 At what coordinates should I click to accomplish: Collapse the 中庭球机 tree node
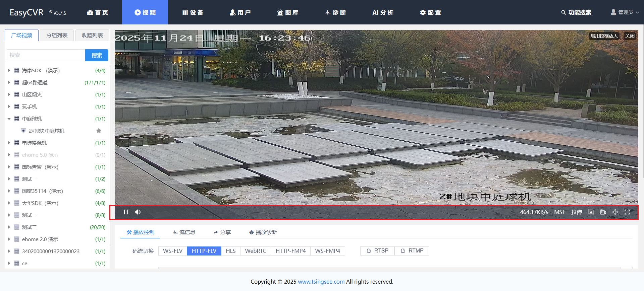click(x=9, y=119)
